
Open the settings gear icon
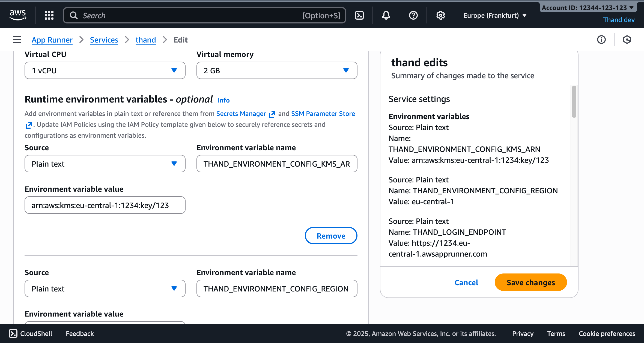(440, 16)
